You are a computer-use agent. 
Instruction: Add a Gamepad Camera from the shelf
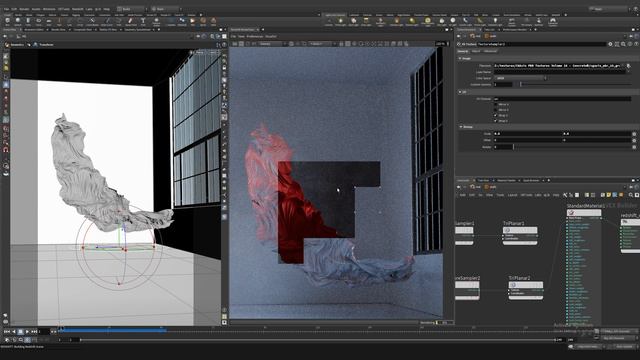(x=553, y=22)
